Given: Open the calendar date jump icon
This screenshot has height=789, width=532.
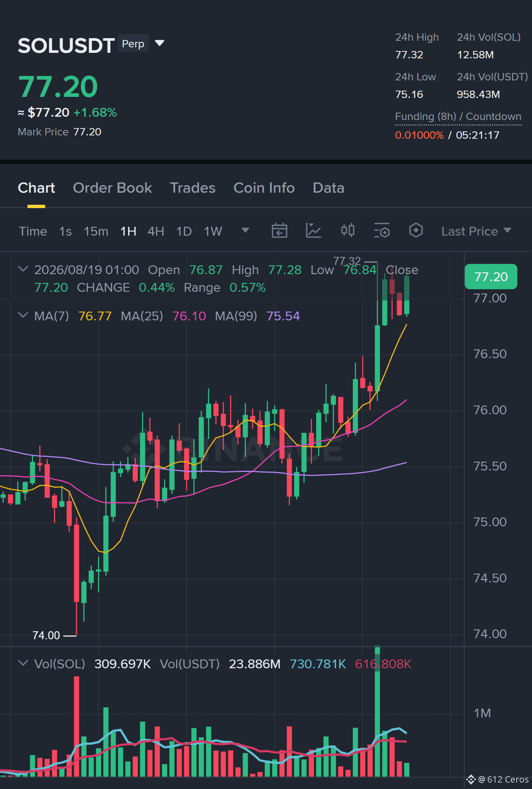Looking at the screenshot, I should tap(279, 231).
